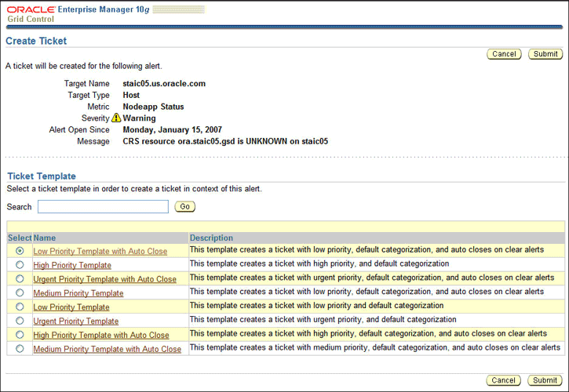The height and width of the screenshot is (392, 569).
Task: Click the top Submit button
Action: pos(545,54)
